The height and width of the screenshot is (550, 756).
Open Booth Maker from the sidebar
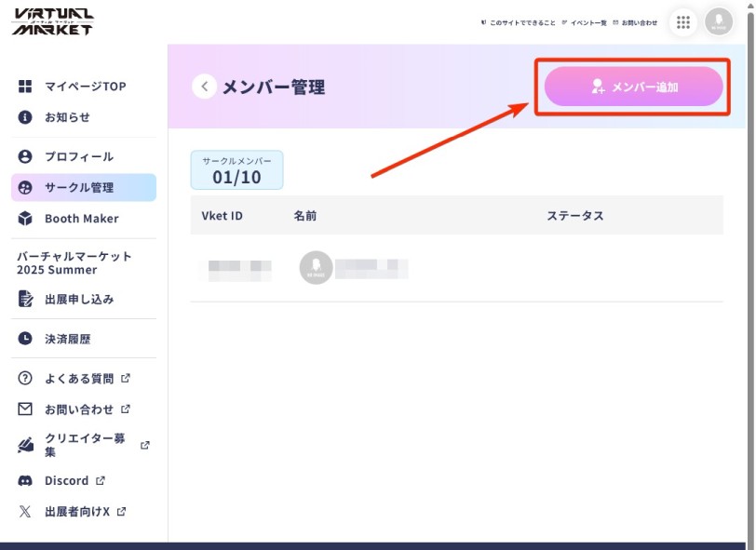pyautogui.click(x=81, y=219)
